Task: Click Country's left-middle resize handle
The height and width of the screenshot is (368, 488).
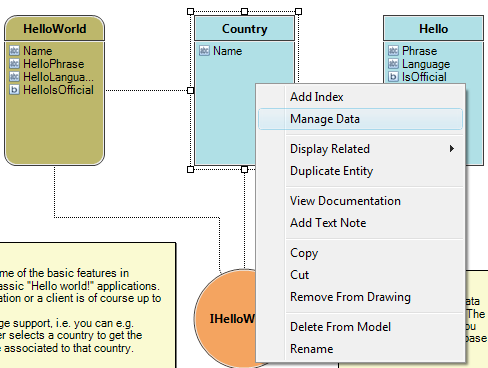Action: [x=190, y=90]
